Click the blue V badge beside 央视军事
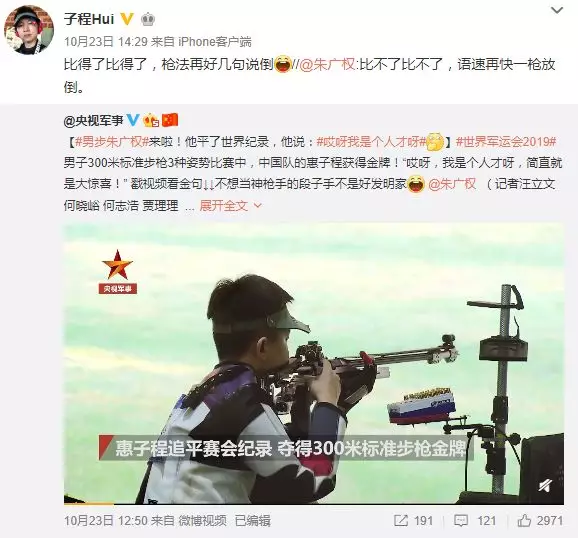 (133, 120)
